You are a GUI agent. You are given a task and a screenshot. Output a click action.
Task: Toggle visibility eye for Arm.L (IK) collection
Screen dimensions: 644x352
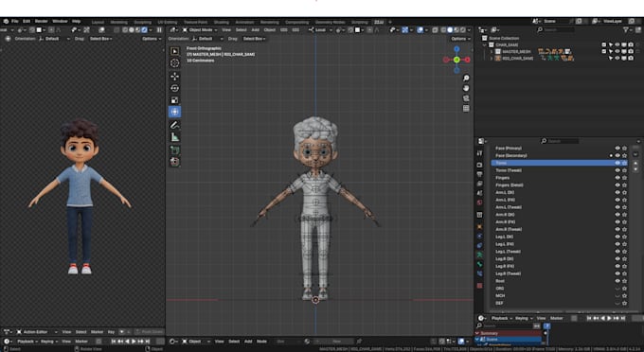click(617, 192)
